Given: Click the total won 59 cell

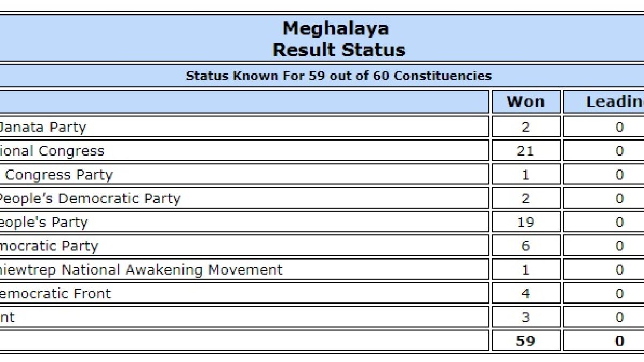Looking at the screenshot, I should [525, 341].
